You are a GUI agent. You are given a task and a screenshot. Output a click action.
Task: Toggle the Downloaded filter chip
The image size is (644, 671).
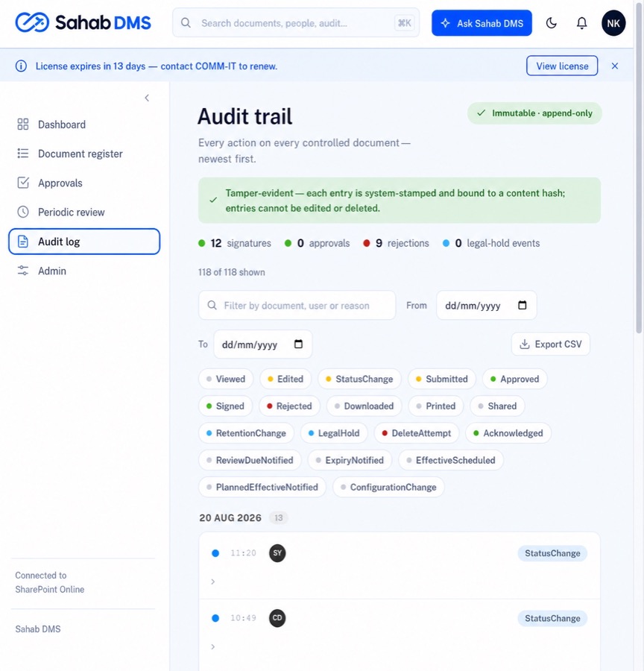tap(364, 406)
